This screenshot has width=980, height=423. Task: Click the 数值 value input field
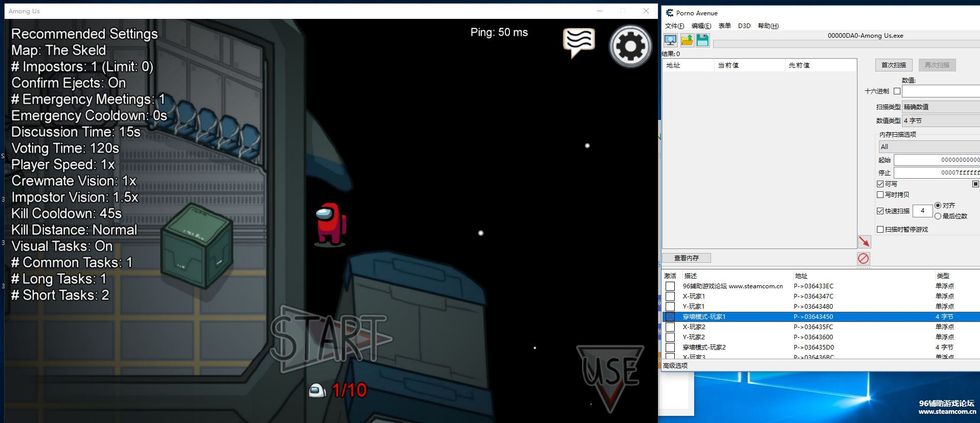(941, 91)
